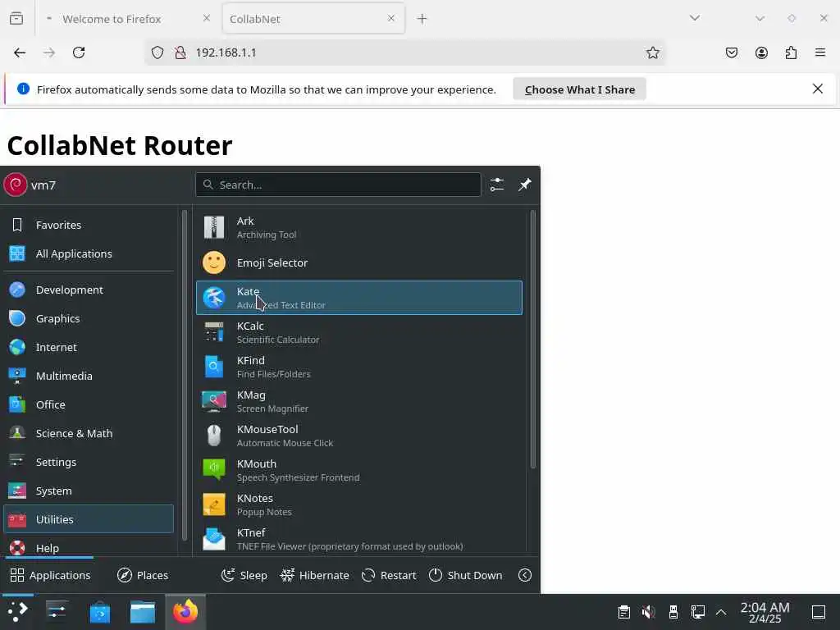840x630 pixels.
Task: Pin the application launcher open
Action: (x=524, y=185)
